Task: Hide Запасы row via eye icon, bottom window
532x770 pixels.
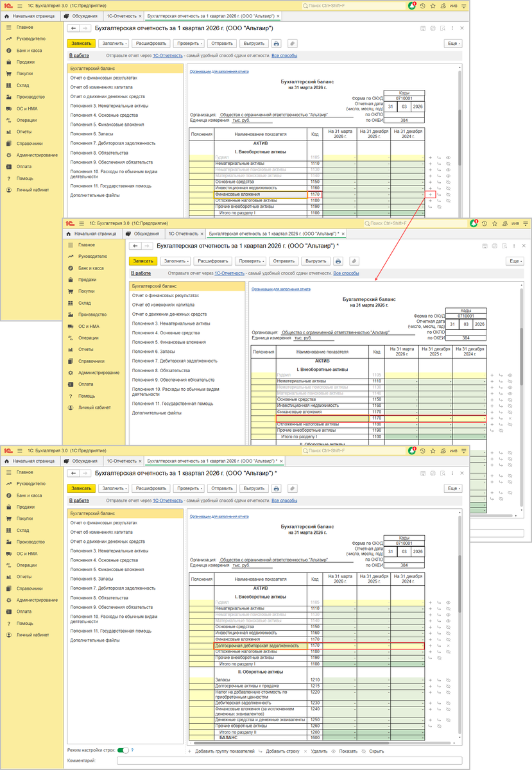Action: (447, 680)
